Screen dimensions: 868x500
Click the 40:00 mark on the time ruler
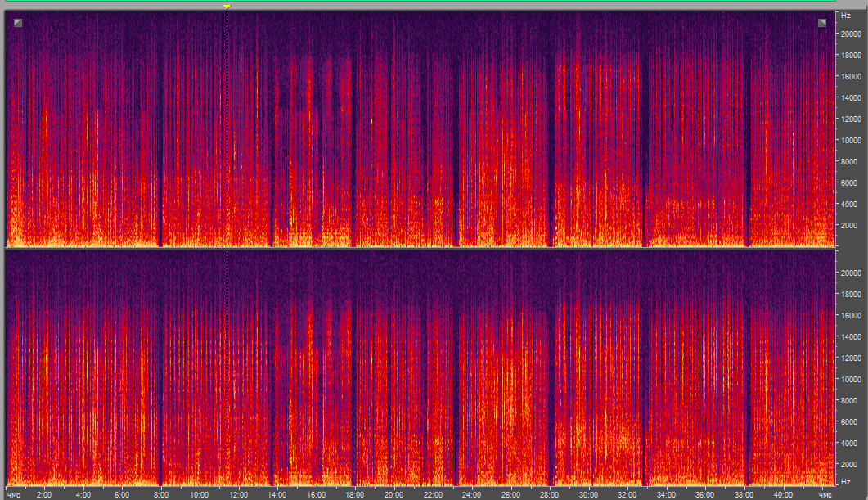point(782,494)
